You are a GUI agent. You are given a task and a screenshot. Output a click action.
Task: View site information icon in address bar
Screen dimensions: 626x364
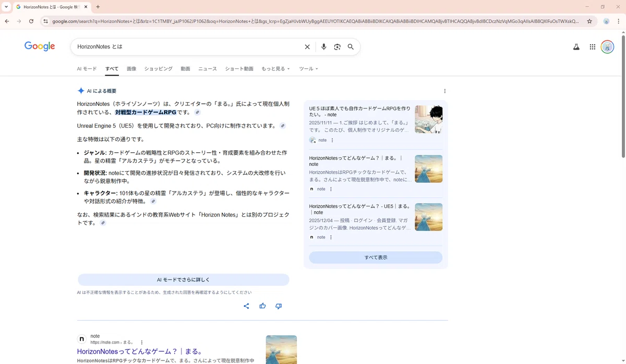point(45,21)
